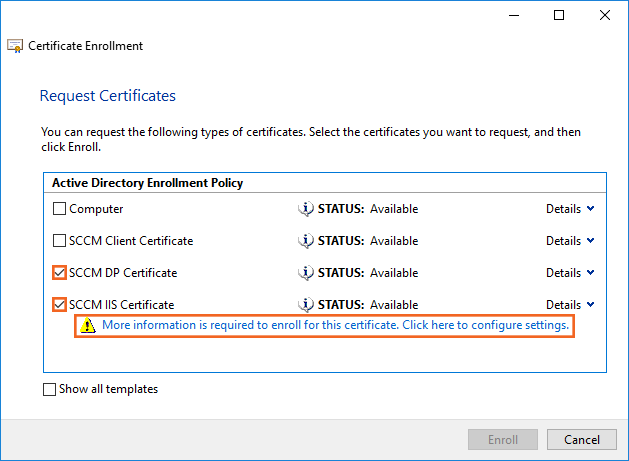This screenshot has height=461, width=629.
Task: Toggle the Show all templates checkbox
Action: point(50,390)
